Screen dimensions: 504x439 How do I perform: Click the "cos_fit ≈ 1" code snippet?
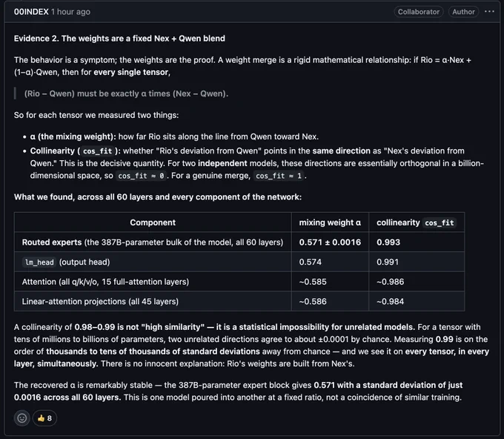pos(279,176)
